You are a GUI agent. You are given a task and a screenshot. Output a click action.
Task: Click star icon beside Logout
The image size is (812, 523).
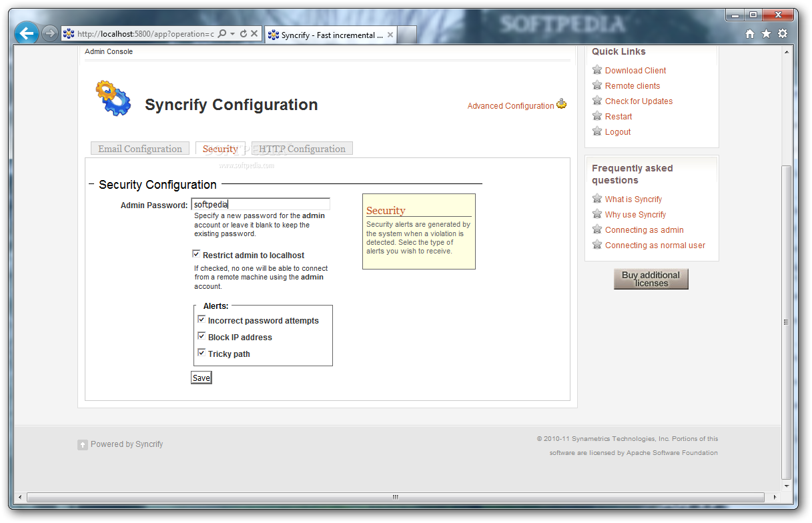(x=597, y=131)
